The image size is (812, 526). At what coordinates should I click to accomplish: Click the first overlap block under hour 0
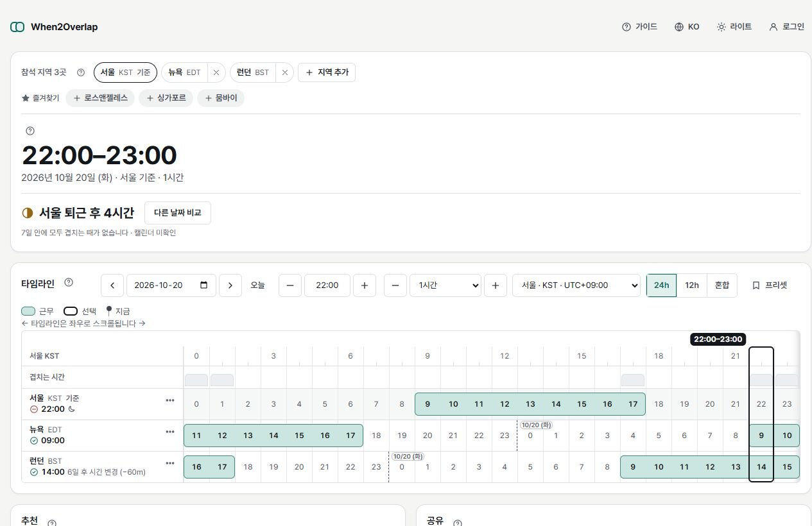(196, 380)
